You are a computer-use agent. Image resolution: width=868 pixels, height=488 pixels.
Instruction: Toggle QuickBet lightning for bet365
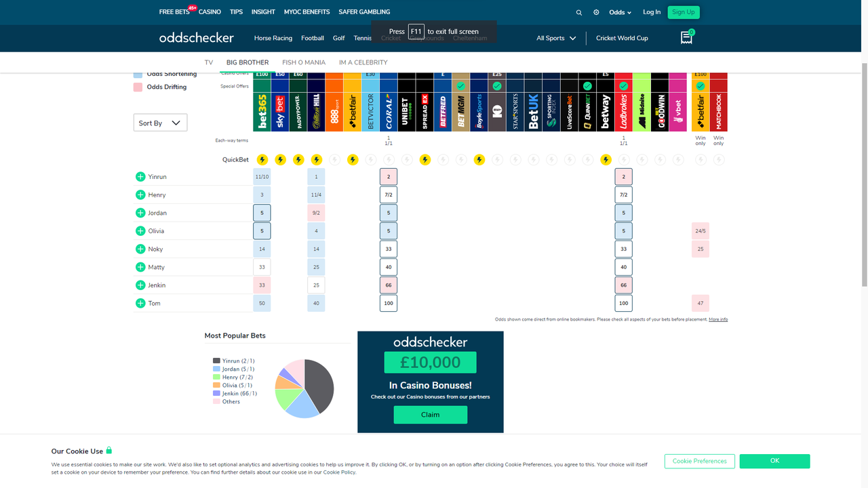click(x=262, y=160)
